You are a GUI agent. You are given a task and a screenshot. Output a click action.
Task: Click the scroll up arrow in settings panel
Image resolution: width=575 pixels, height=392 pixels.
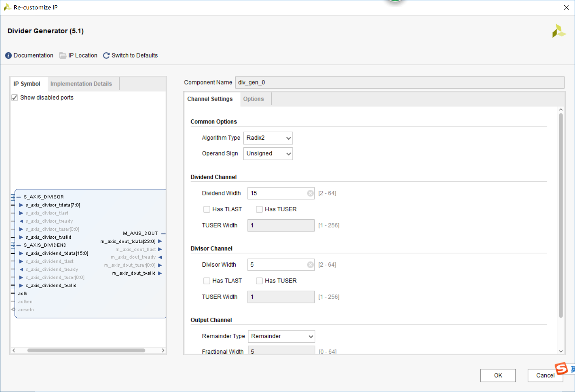click(x=561, y=109)
